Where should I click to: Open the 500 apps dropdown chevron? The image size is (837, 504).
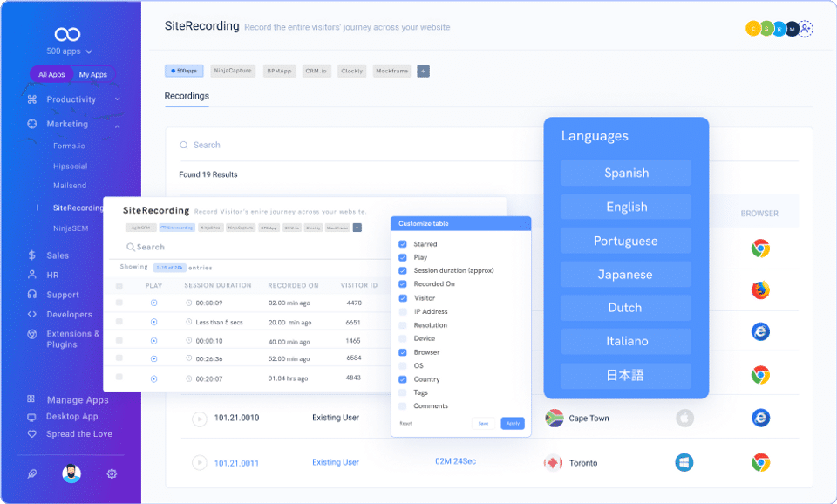[x=89, y=51]
